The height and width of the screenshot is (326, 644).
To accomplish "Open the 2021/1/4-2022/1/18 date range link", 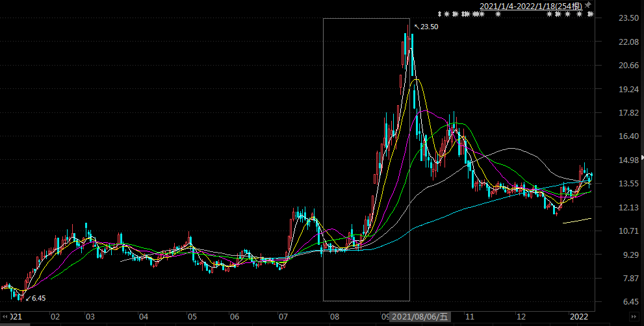I will pyautogui.click(x=531, y=6).
